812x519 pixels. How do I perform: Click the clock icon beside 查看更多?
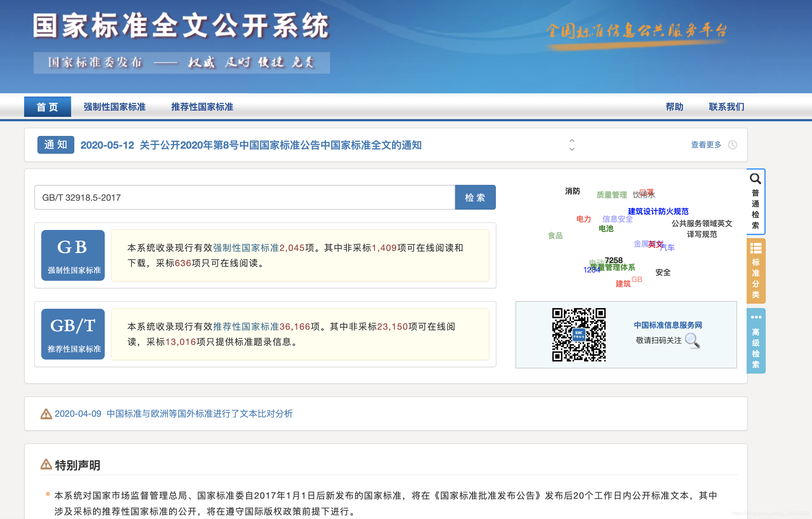coord(732,145)
